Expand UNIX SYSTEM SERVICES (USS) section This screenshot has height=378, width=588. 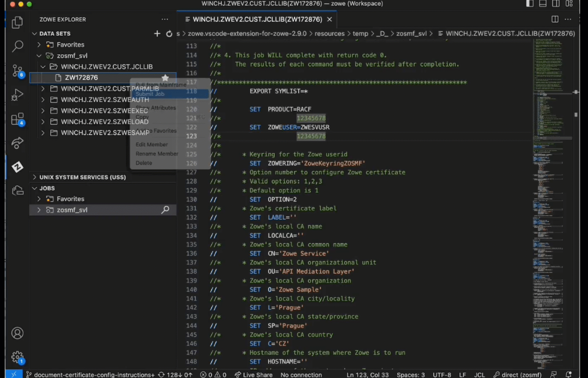coord(35,177)
